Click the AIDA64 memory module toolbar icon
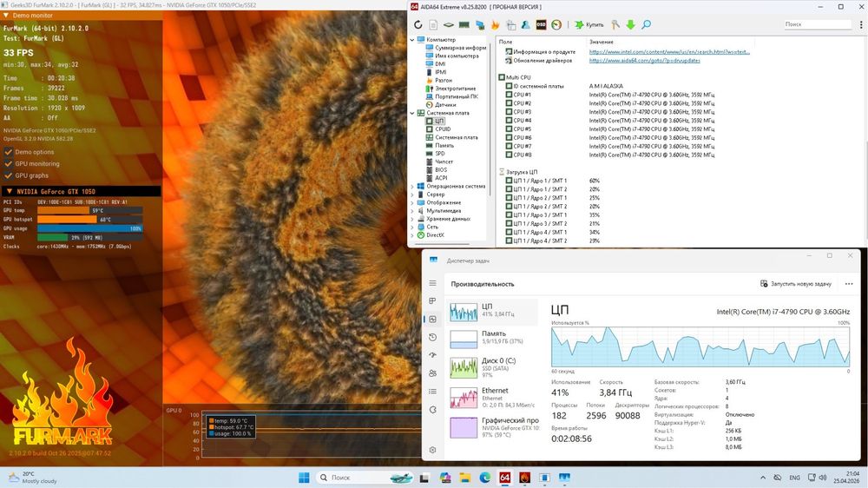 464,24
